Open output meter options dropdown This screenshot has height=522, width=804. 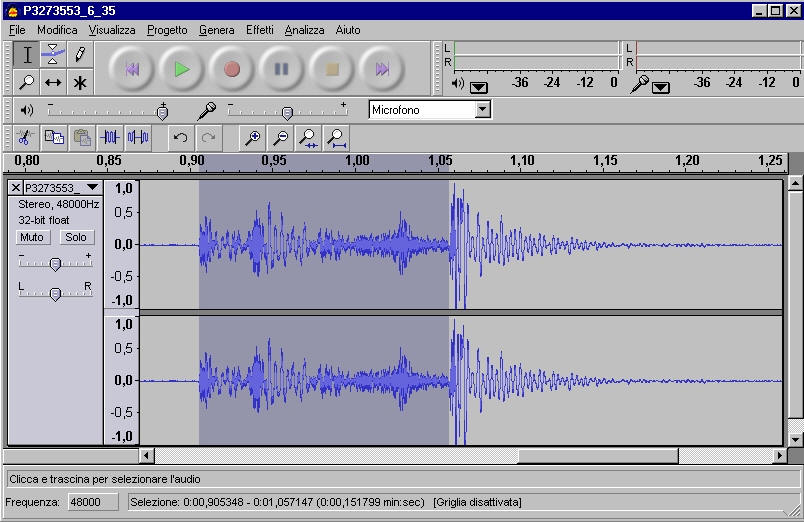(478, 87)
